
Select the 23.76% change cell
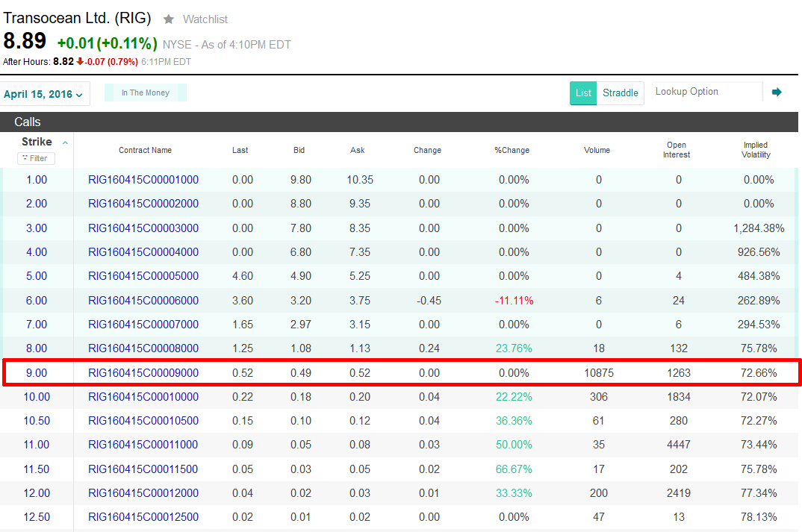tap(514, 348)
